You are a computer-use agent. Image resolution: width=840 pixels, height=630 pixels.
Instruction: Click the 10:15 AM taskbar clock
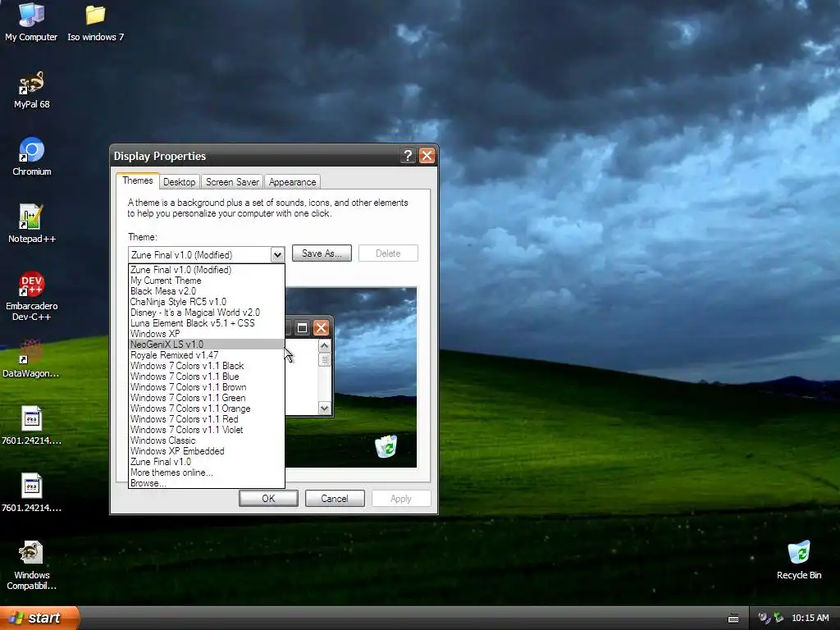pos(810,618)
